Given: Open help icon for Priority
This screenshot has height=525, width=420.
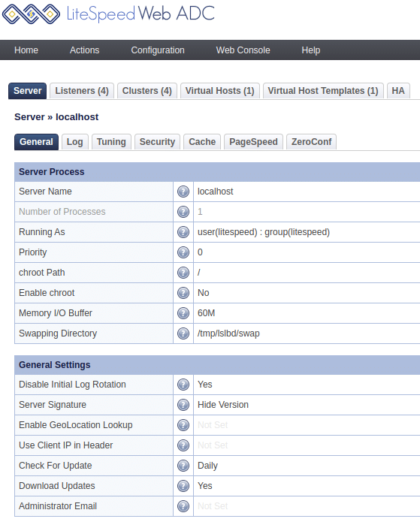Looking at the screenshot, I should click(183, 252).
